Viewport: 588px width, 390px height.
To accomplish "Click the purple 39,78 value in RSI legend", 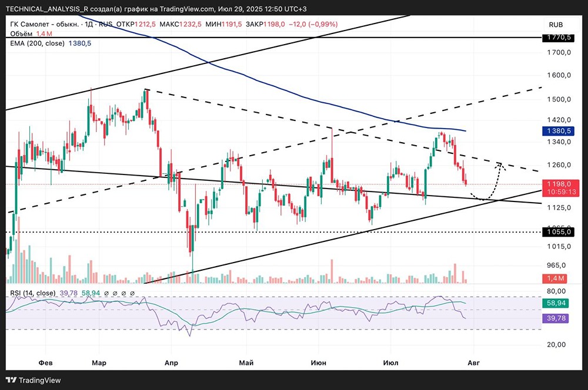I will pyautogui.click(x=68, y=293).
